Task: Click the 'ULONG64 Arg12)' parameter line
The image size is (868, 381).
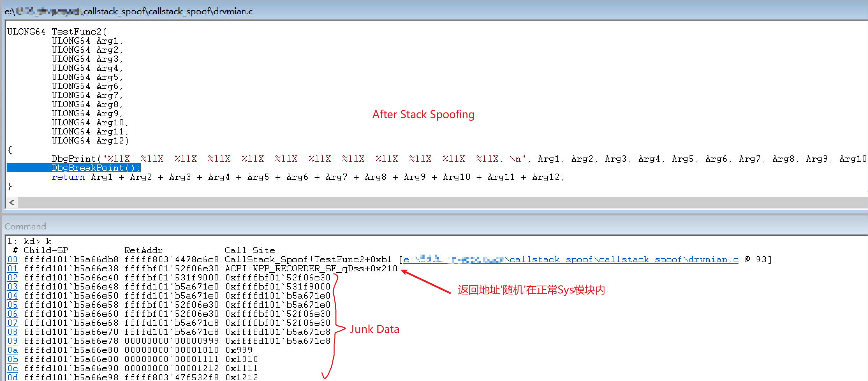Action: coord(90,141)
